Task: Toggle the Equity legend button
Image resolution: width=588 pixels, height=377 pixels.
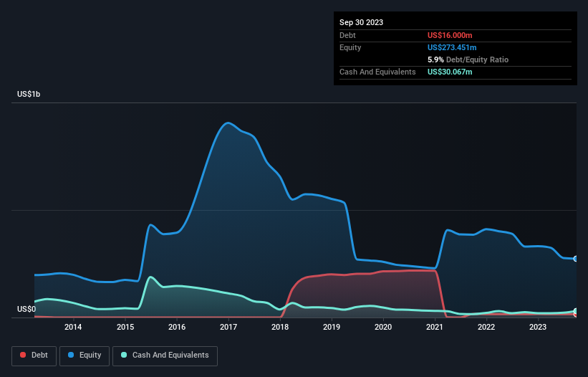Action: (85, 355)
